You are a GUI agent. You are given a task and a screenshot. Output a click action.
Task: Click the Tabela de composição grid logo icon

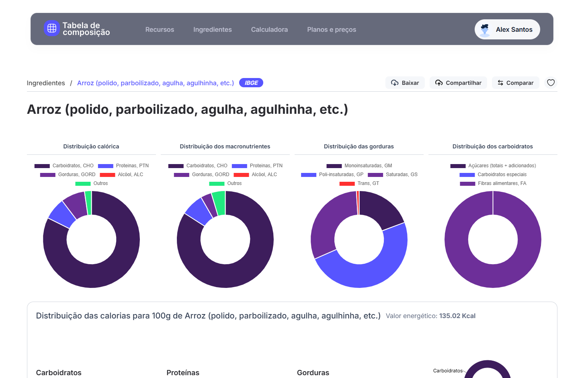52,28
